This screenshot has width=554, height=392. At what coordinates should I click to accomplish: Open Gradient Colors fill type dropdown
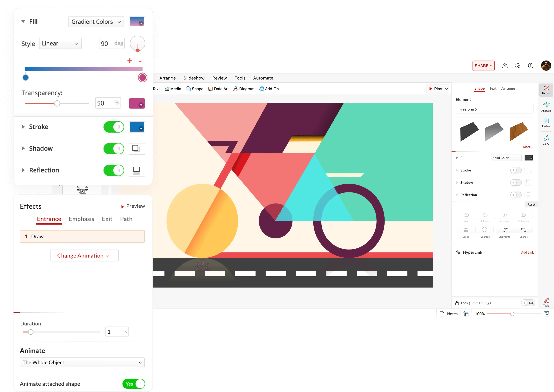tap(96, 22)
